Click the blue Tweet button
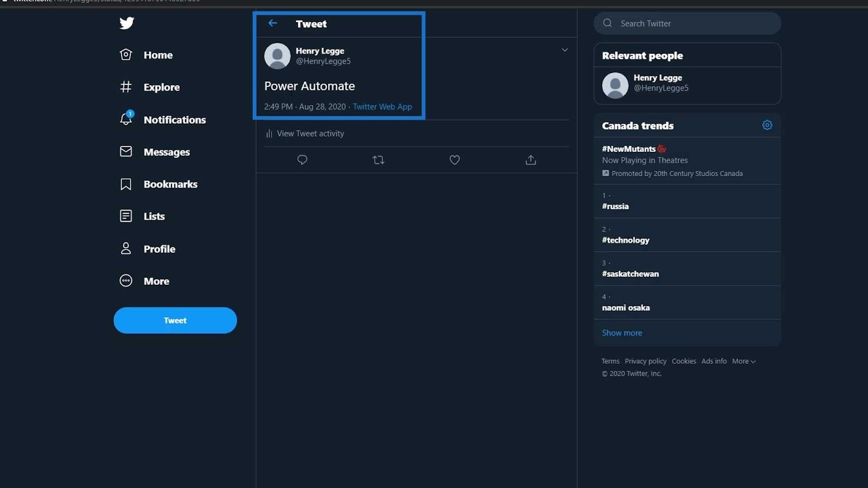 tap(175, 320)
